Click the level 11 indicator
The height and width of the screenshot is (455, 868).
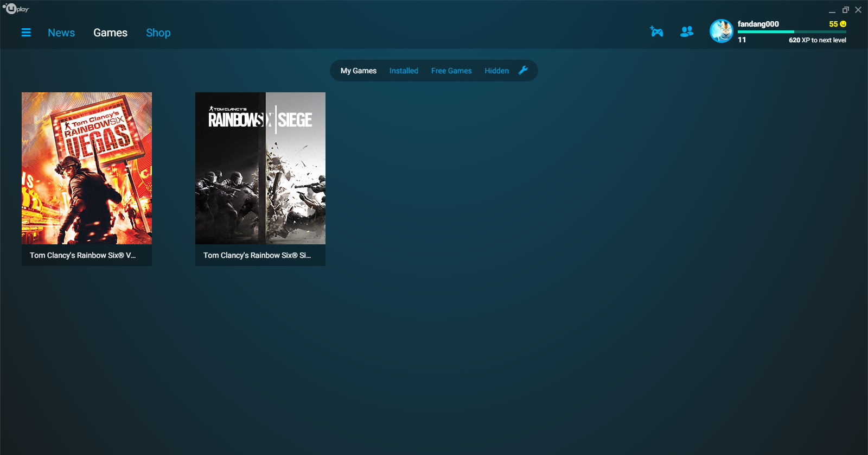click(x=742, y=40)
